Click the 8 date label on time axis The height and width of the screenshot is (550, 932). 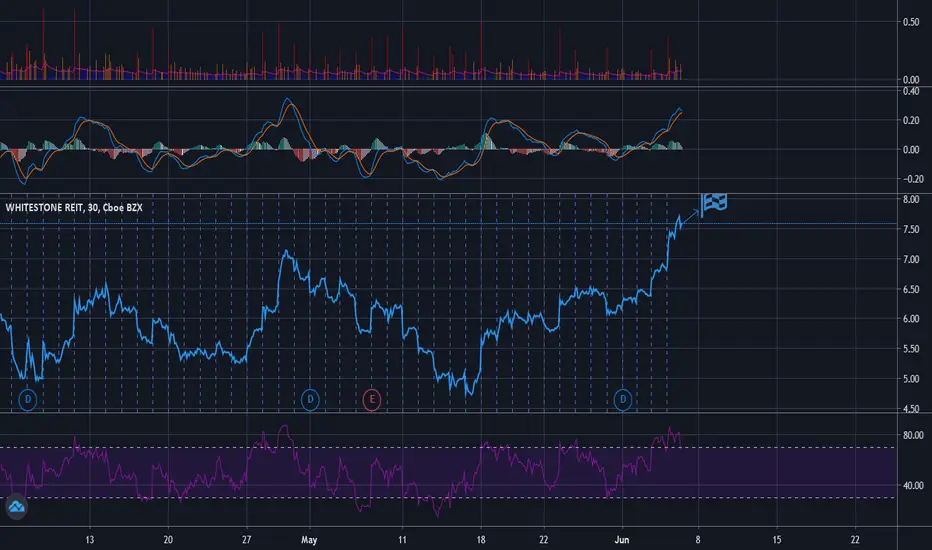(x=698, y=540)
